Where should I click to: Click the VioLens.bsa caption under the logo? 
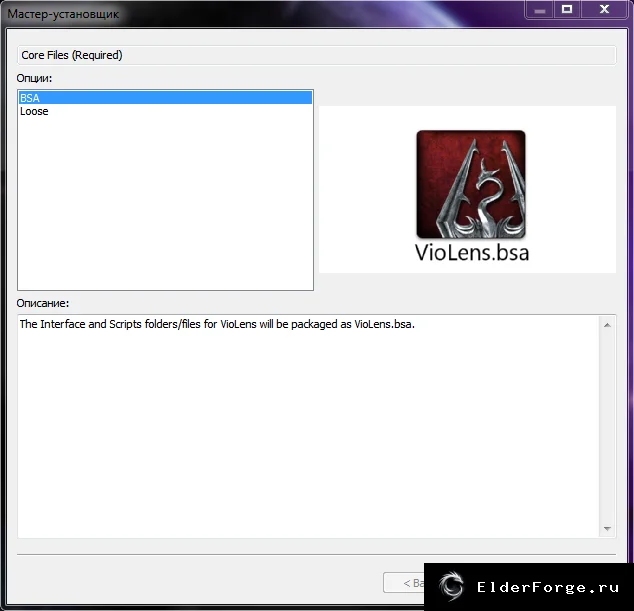coord(472,253)
